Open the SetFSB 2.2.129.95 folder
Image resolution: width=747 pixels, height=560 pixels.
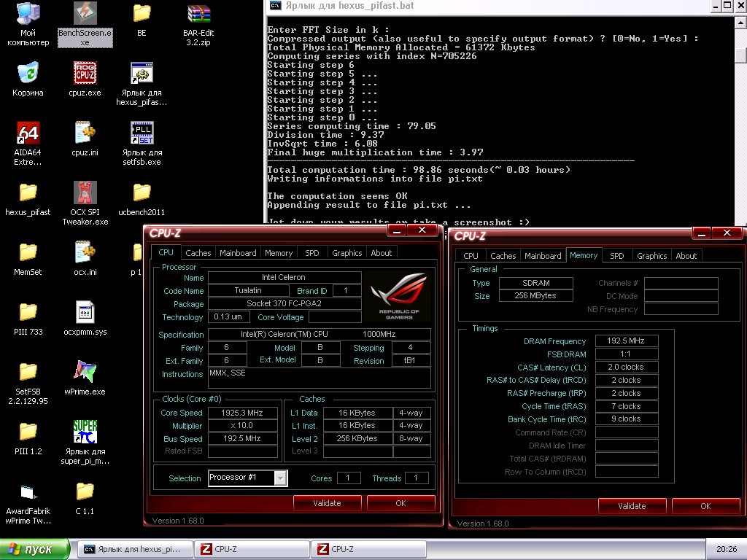[28, 383]
